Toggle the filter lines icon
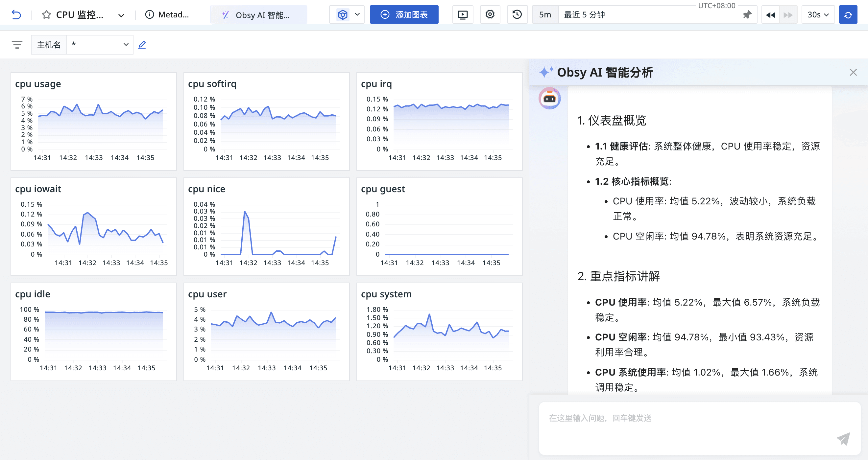The image size is (868, 460). (x=17, y=45)
